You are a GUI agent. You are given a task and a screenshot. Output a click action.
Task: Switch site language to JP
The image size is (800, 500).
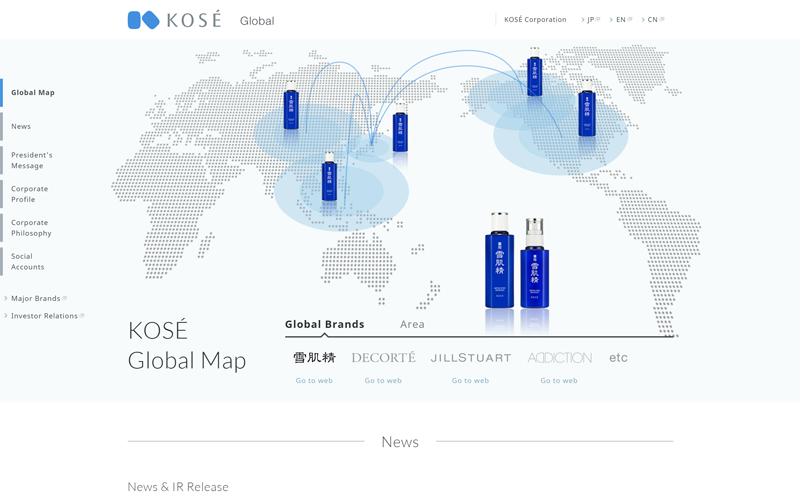[590, 19]
